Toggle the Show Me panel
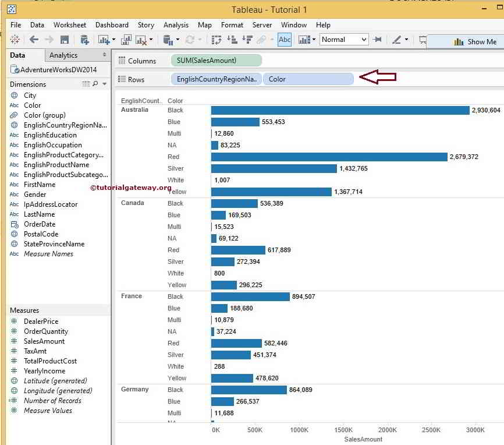The height and width of the screenshot is (445, 504). pos(475,41)
